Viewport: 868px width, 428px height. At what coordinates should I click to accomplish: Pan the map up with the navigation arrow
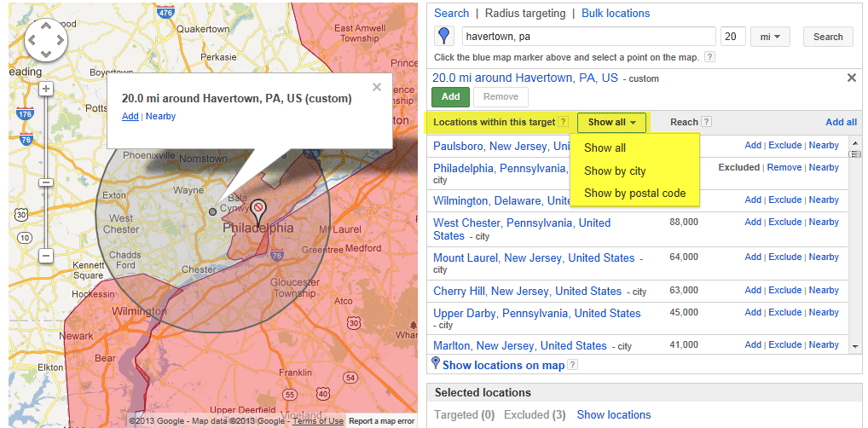tap(47, 26)
